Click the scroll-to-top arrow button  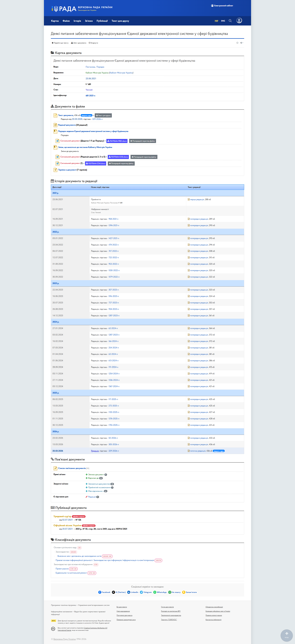tap(287, 635)
